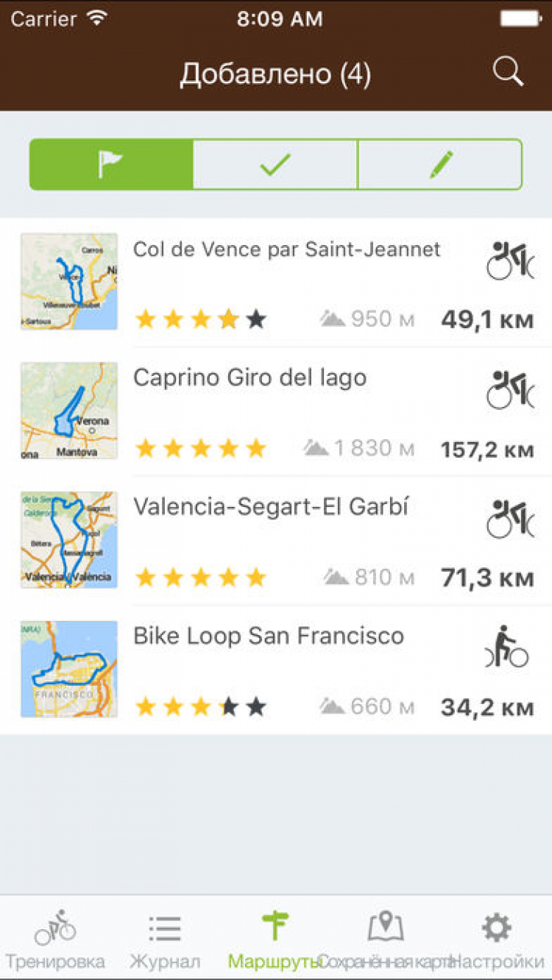Tap the road cycling icon for Valencia-Segart
552x980 pixels.
tap(510, 519)
